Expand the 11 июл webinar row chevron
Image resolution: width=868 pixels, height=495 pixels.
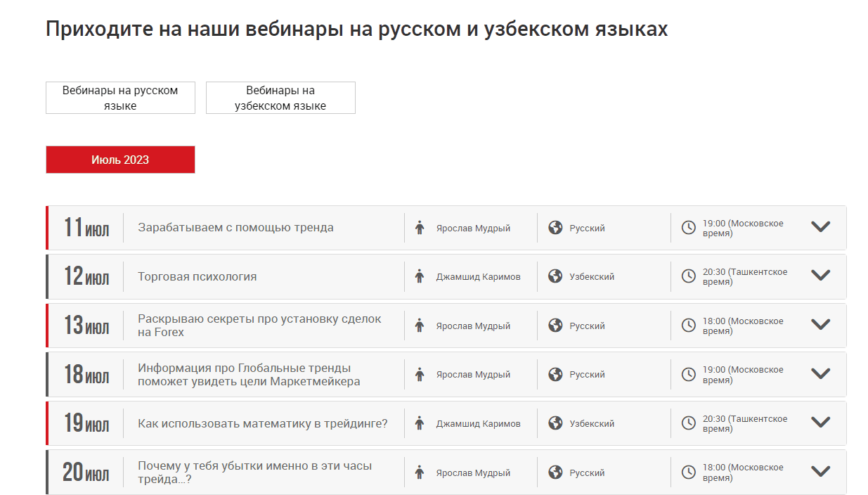[821, 226]
